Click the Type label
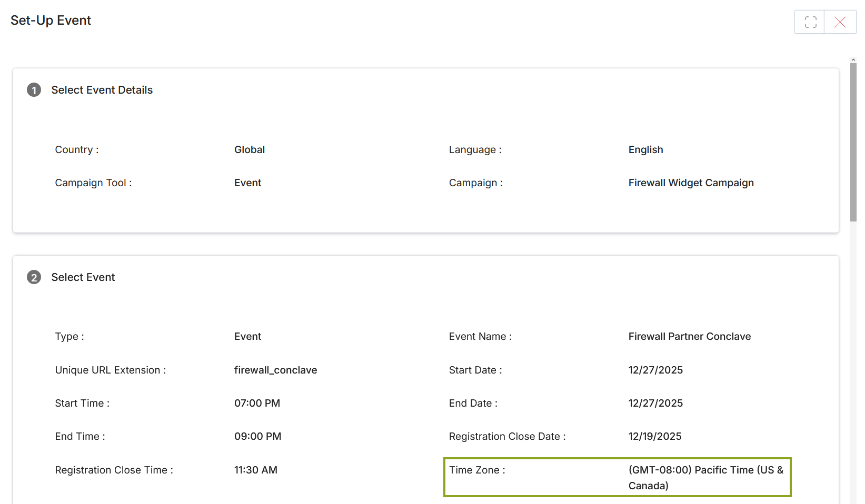 [69, 337]
